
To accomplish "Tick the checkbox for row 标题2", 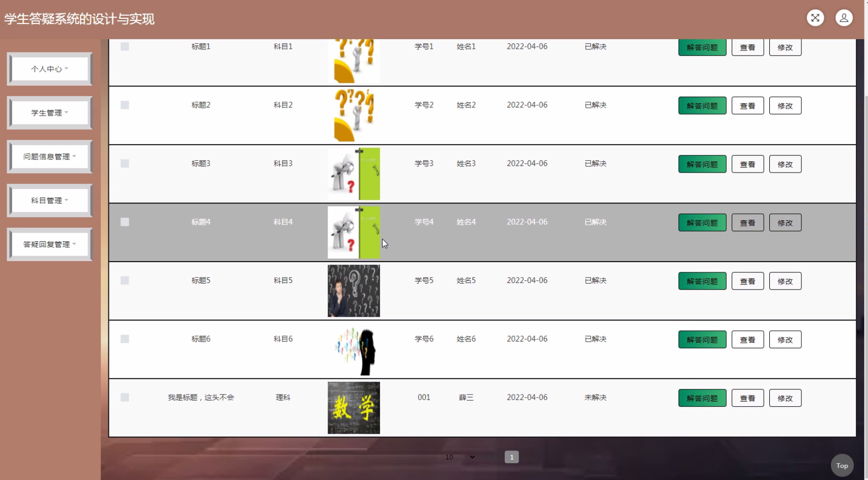I will 125,105.
